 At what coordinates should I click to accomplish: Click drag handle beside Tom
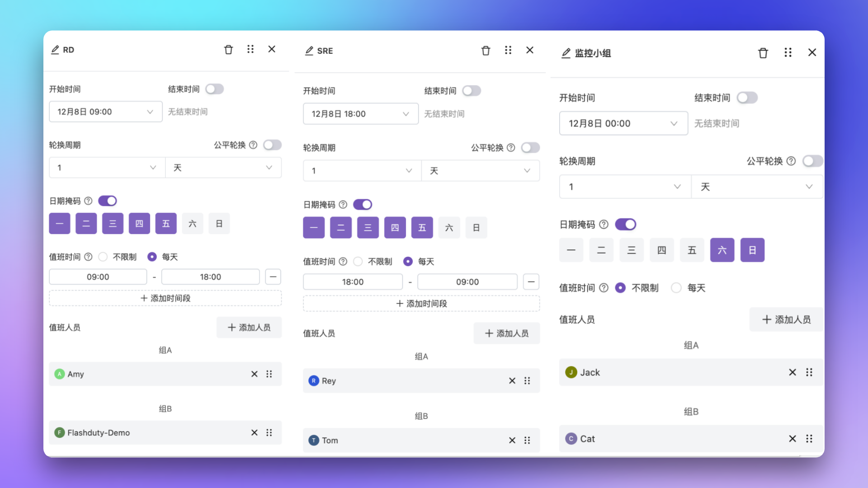[527, 440]
